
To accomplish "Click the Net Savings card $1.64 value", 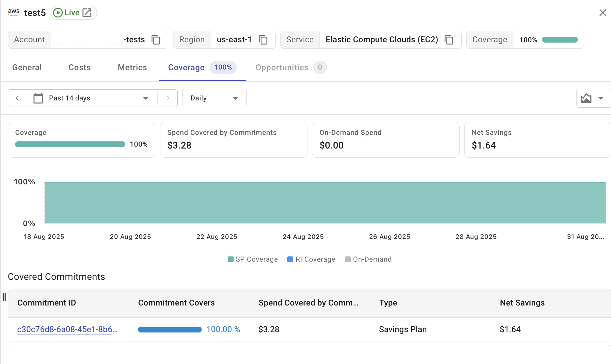I will (x=483, y=145).
